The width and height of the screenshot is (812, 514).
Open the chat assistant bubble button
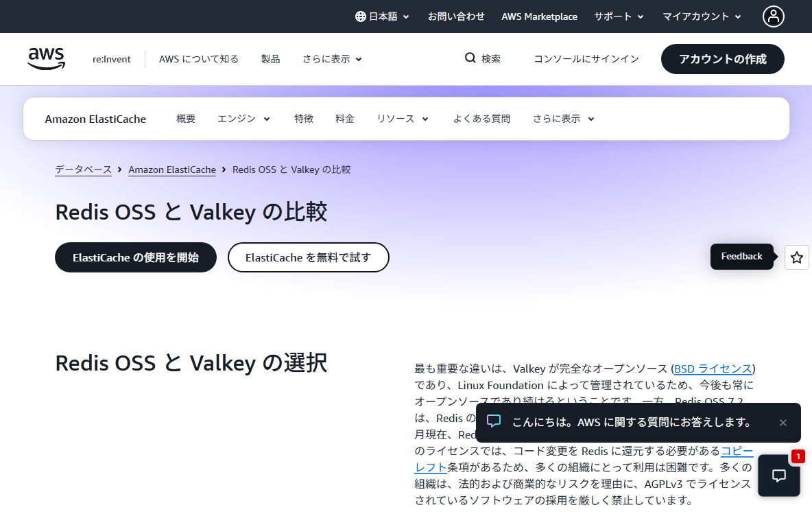pyautogui.click(x=779, y=476)
